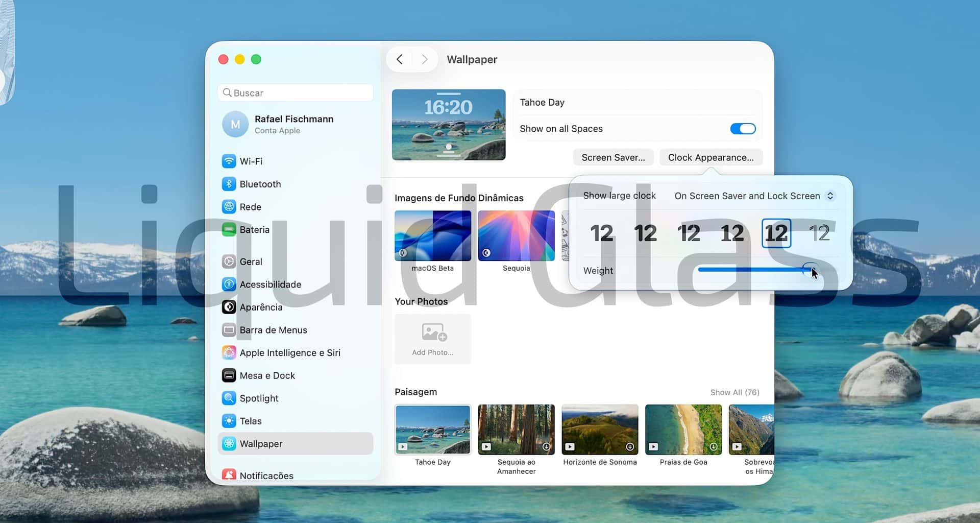Viewport: 980px width, 523px height.
Task: Select Sequoia ao Amanhecer thumbnail
Action: tap(517, 430)
